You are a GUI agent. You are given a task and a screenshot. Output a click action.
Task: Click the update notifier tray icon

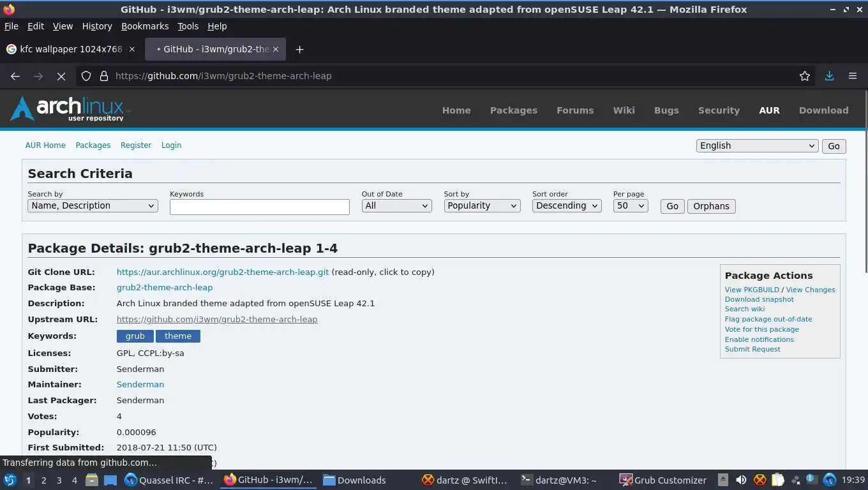coord(811,479)
